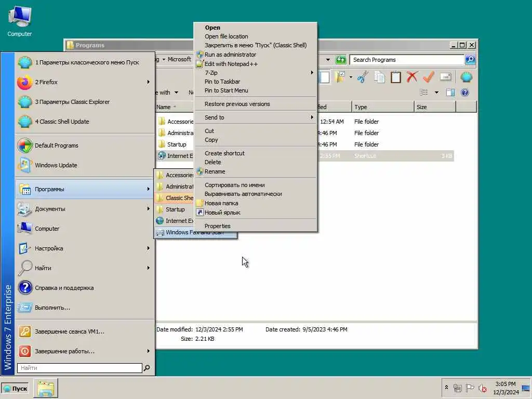
Task: Open Computer in the start menu
Action: coord(85,229)
